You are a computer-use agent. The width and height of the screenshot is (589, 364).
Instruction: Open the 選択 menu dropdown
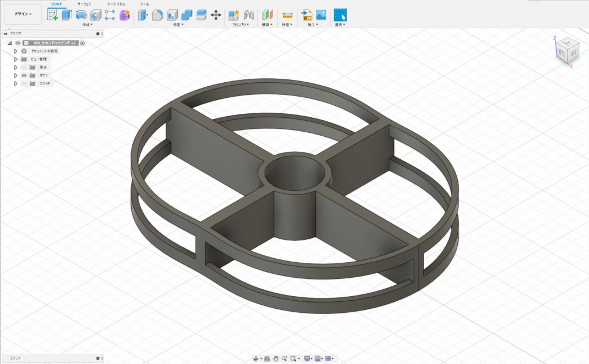pyautogui.click(x=340, y=25)
